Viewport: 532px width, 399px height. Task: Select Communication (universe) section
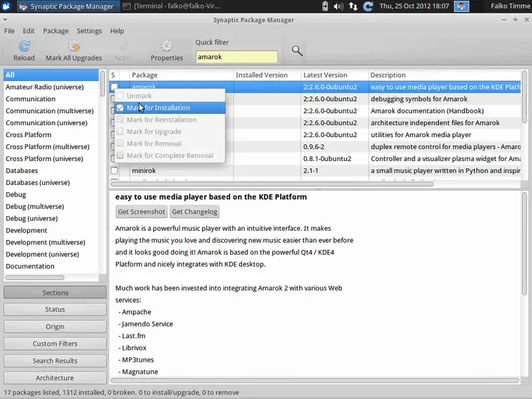click(x=51, y=123)
